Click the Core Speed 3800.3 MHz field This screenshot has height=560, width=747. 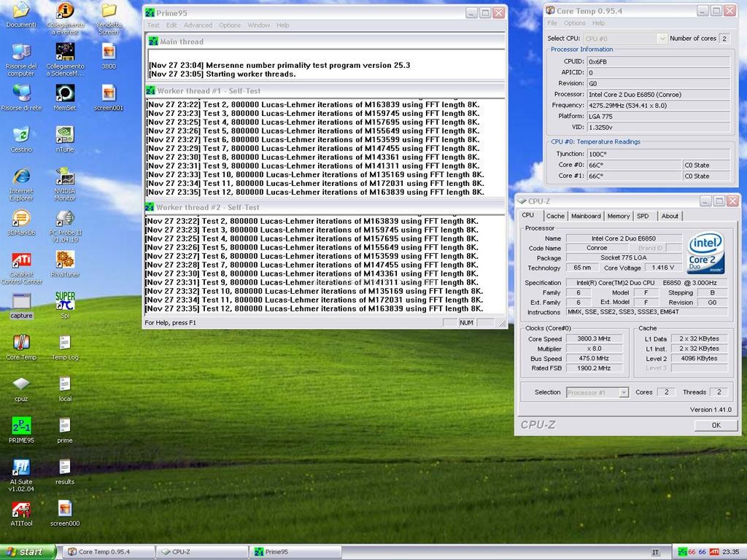pyautogui.click(x=594, y=338)
